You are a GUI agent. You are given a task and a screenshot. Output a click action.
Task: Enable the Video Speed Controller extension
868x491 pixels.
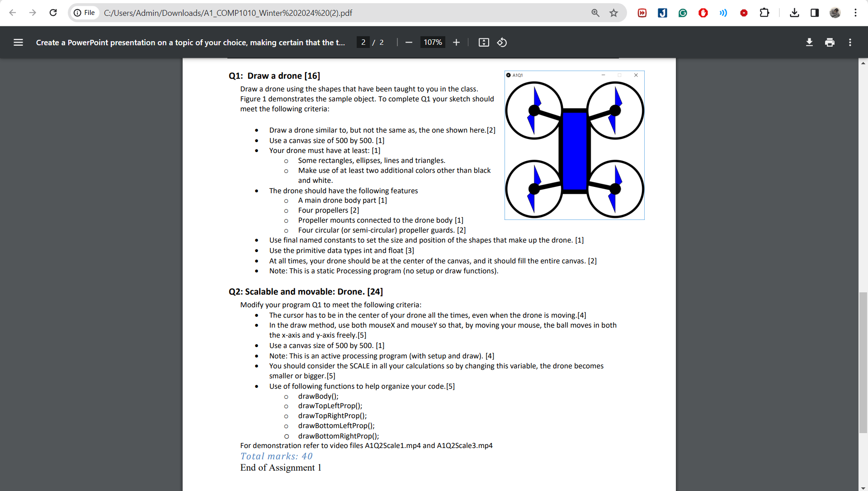642,13
